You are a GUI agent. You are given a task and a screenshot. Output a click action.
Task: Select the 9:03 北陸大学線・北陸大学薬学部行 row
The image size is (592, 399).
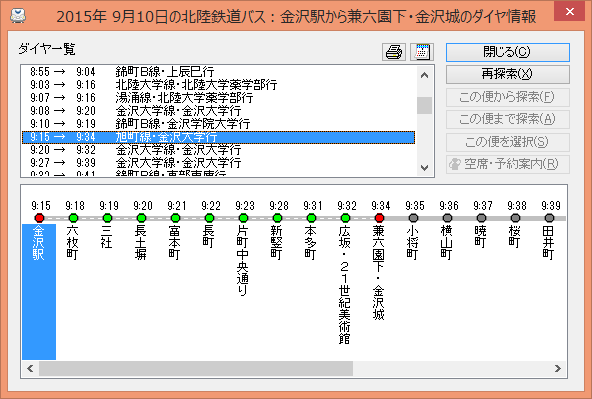pos(219,85)
